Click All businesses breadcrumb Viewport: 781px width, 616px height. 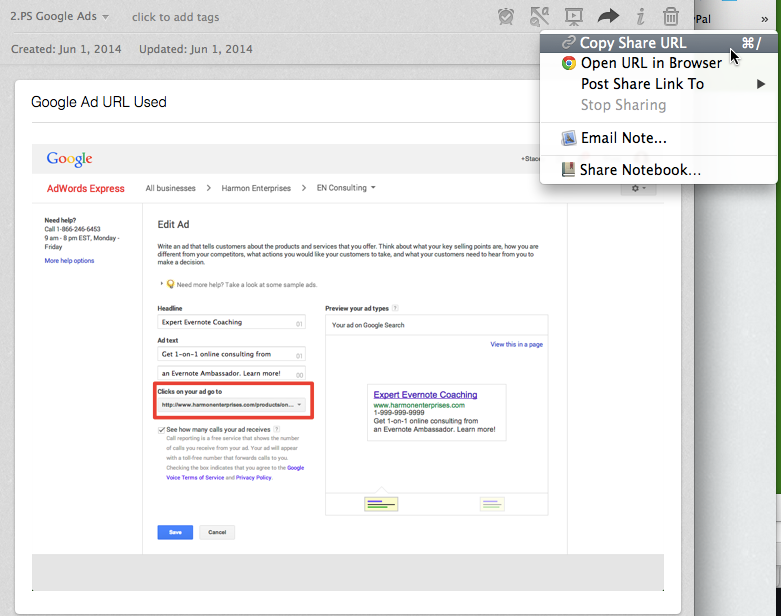coord(170,188)
